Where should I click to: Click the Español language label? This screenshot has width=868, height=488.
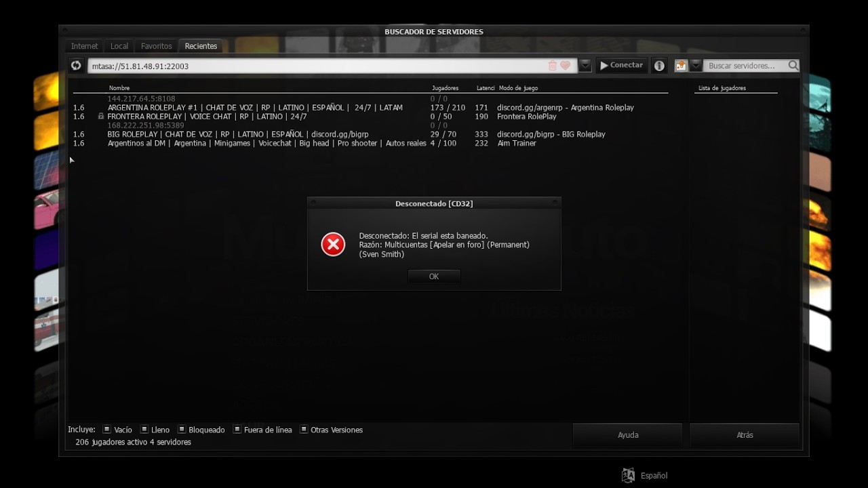[x=654, y=476]
